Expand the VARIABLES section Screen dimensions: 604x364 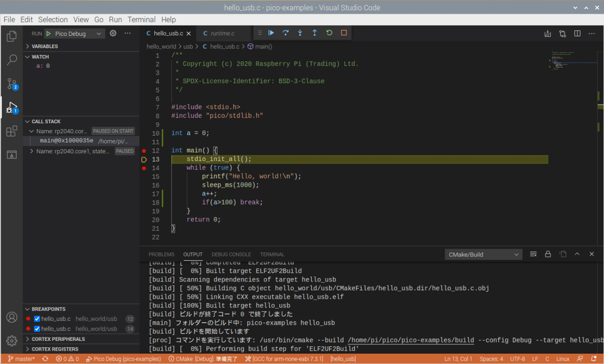[81, 46]
